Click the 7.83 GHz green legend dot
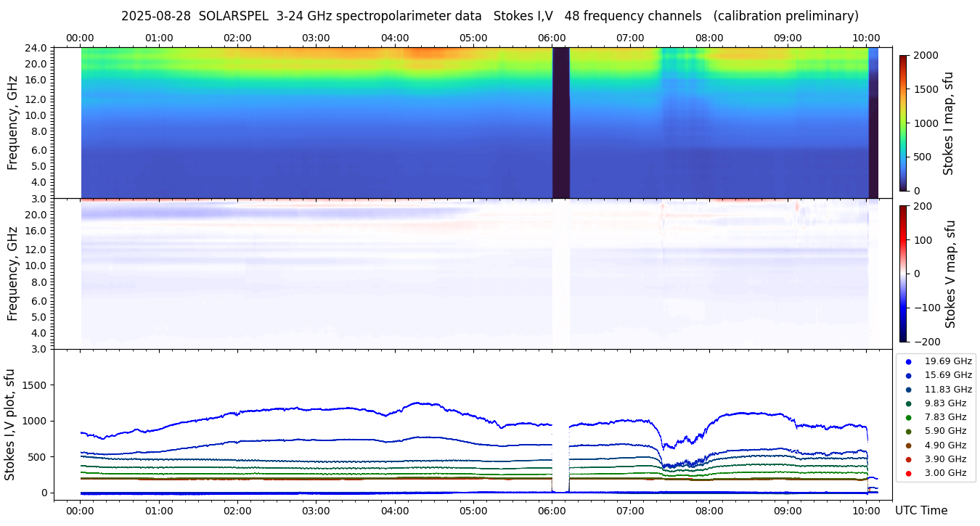This screenshot has height=526, width=980. pos(908,417)
